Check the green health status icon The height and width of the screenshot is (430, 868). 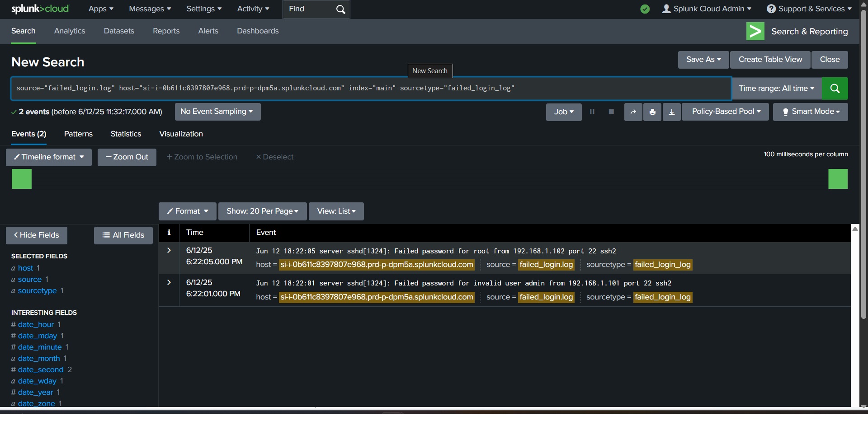coord(645,9)
